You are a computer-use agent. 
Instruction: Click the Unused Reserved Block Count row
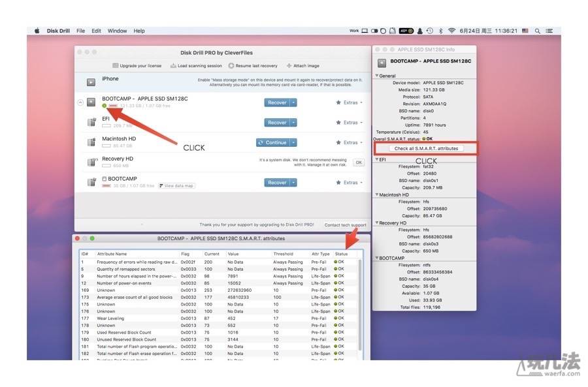pyautogui.click(x=218, y=339)
